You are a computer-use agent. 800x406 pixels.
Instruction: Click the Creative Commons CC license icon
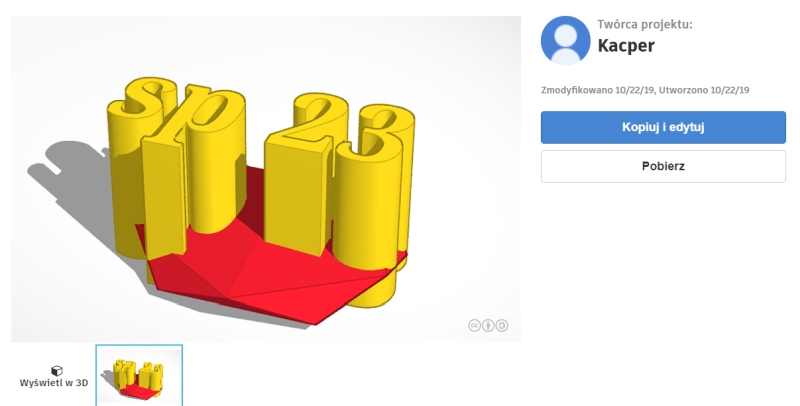pyautogui.click(x=474, y=325)
